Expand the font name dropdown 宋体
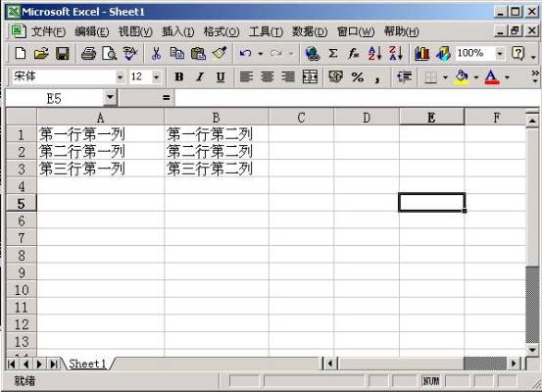This screenshot has width=542, height=392. [x=120, y=76]
